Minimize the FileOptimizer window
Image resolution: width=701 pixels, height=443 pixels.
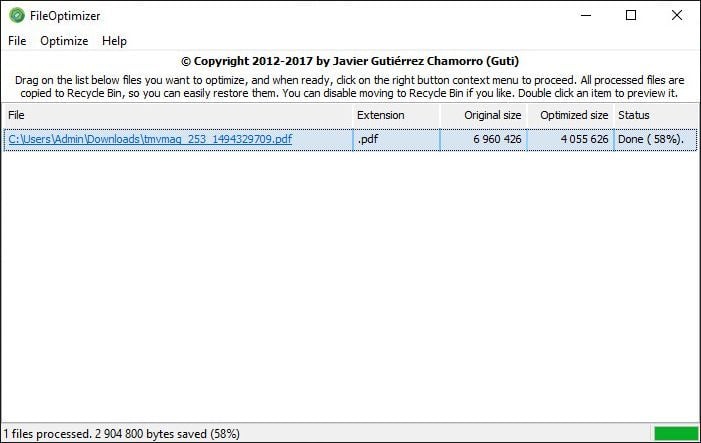coord(586,15)
